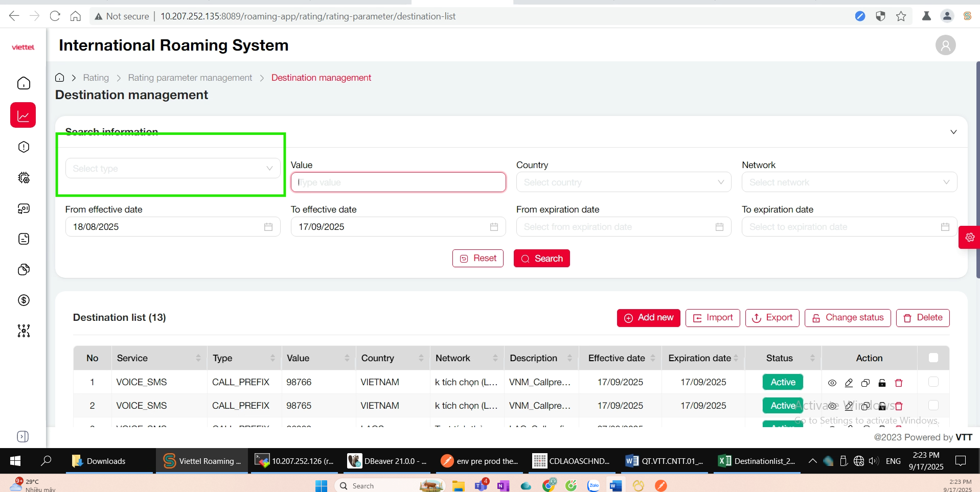Open the Select type dropdown
The width and height of the screenshot is (980, 492).
(172, 169)
